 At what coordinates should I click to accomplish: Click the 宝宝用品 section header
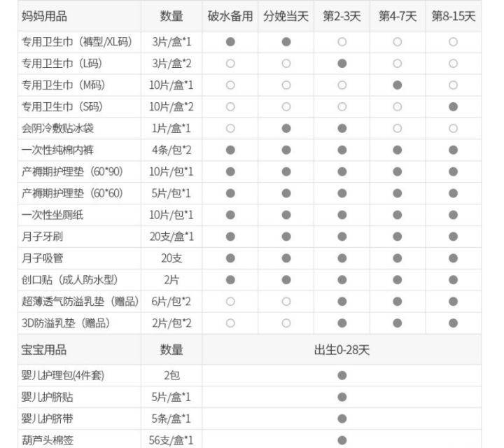pyautogui.click(x=44, y=350)
